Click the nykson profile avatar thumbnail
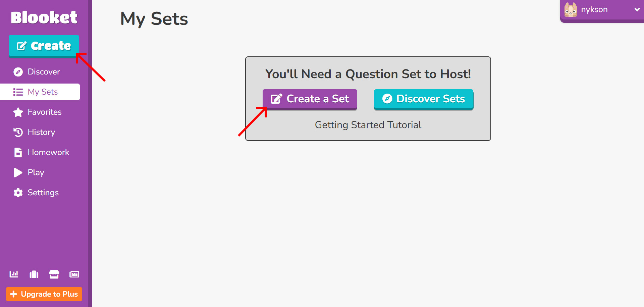This screenshot has height=307, width=644. (x=570, y=9)
